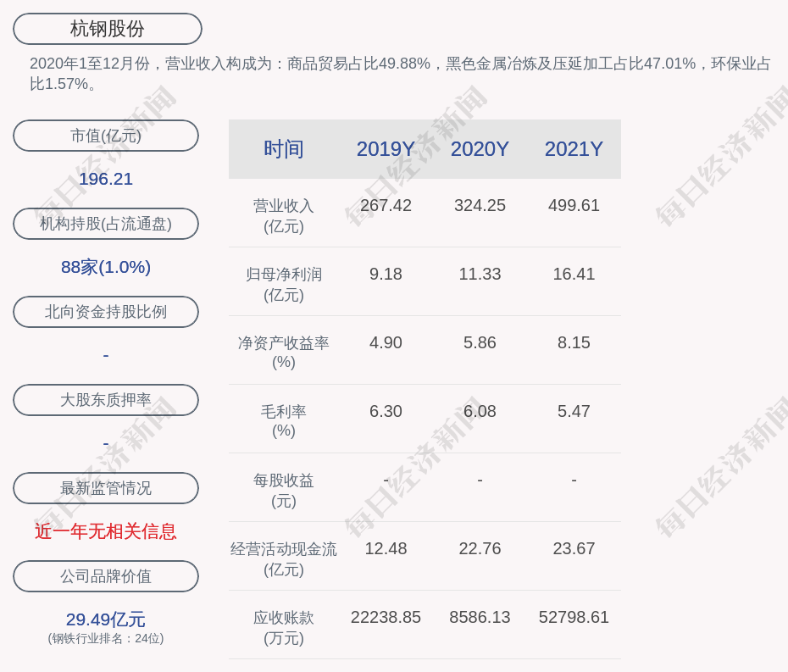The image size is (788, 672).
Task: Click the 2020Y revenue value 324.25
Action: point(480,206)
